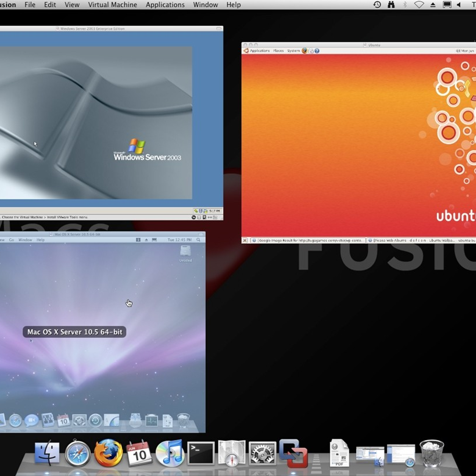Open the Places menu in Ubuntu
Screen dimensions: 476x476
pyautogui.click(x=278, y=51)
